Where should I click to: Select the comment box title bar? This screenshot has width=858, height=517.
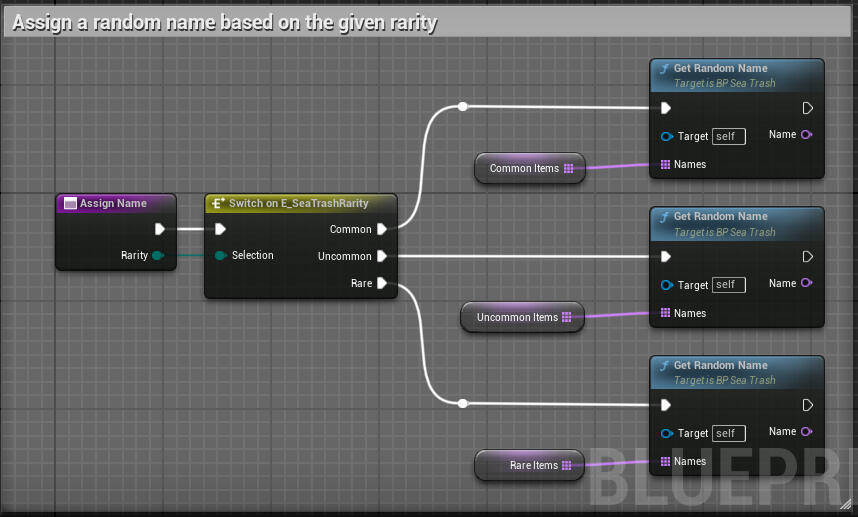(428, 23)
